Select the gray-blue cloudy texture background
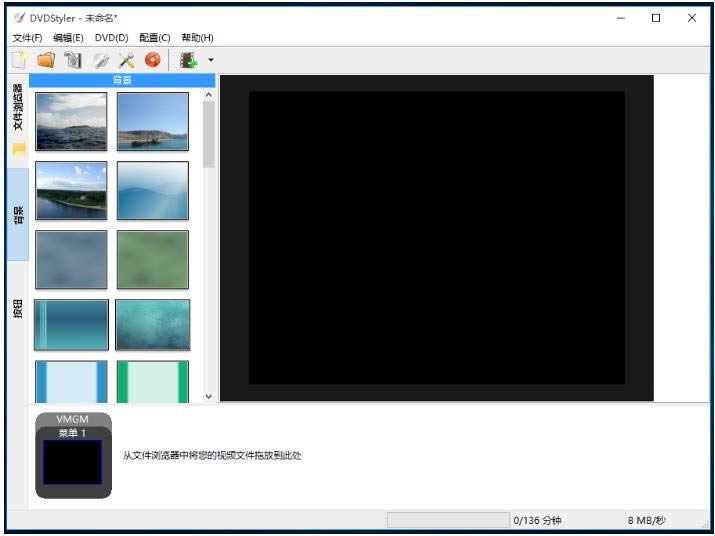This screenshot has height=536, width=715. tap(71, 260)
